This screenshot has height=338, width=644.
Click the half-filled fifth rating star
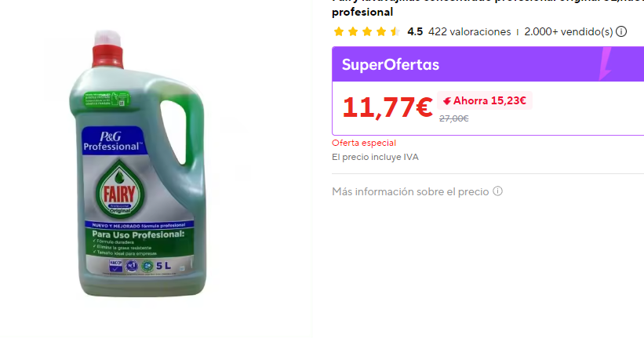tap(395, 31)
